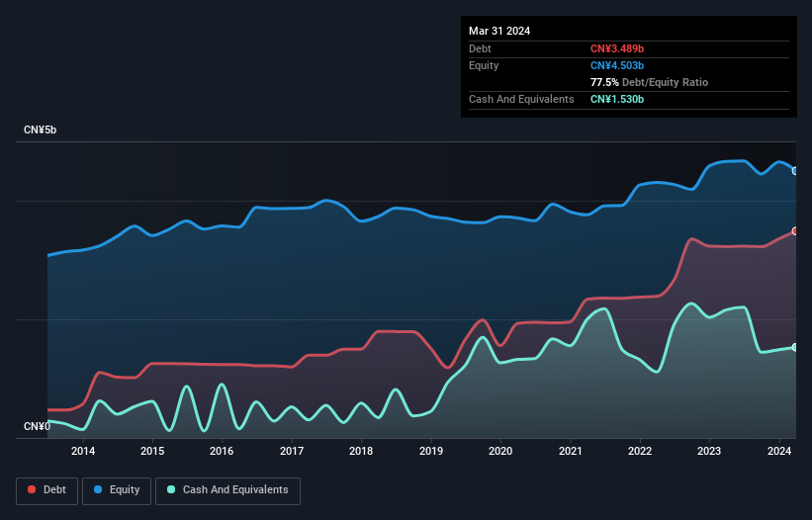Click the teal Cash legend dot
This screenshot has height=520, width=812.
click(171, 489)
